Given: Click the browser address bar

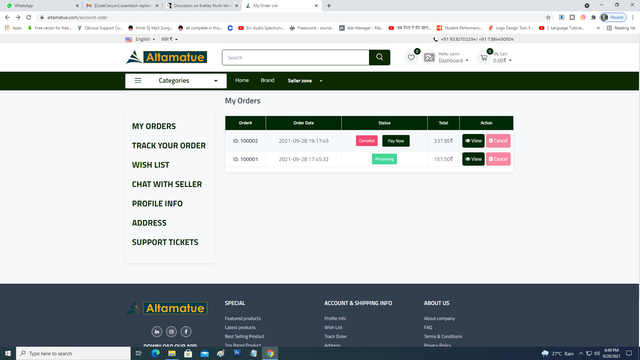Looking at the screenshot, I should pos(291,18).
